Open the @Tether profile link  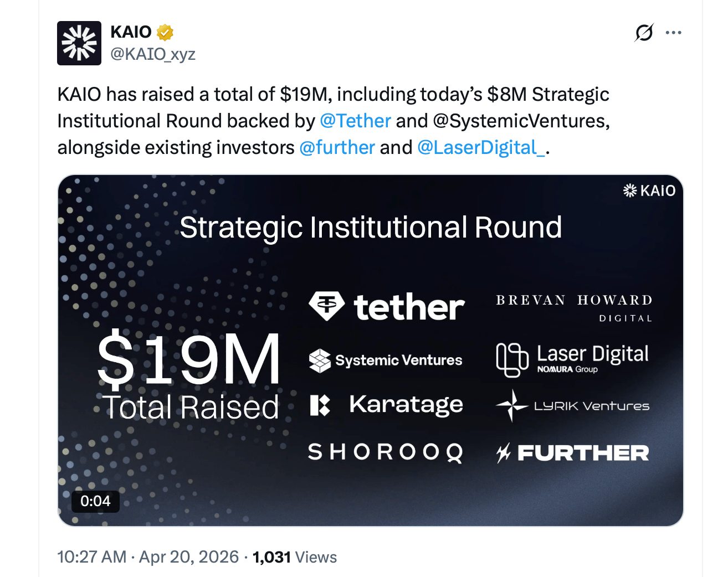pos(355,120)
